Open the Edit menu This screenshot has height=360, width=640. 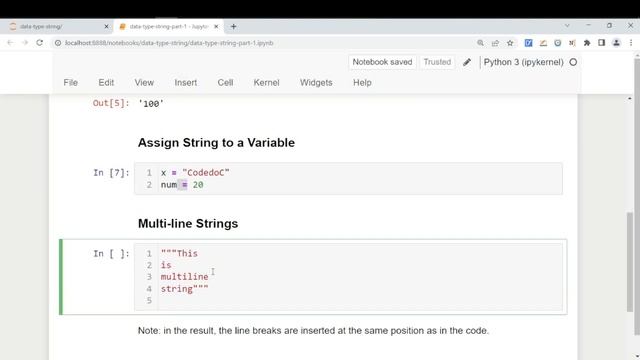pos(106,82)
